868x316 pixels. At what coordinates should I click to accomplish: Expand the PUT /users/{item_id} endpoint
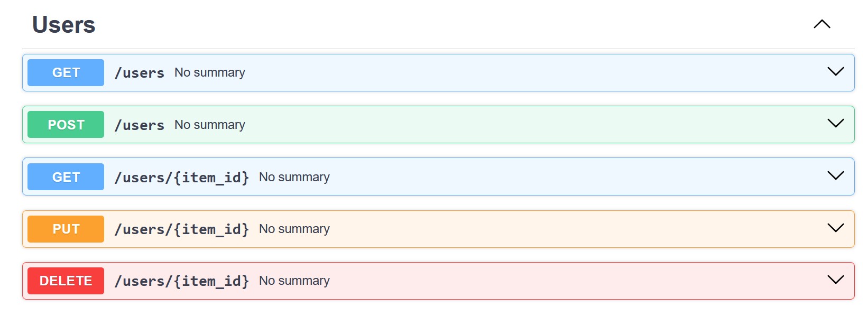pyautogui.click(x=835, y=228)
